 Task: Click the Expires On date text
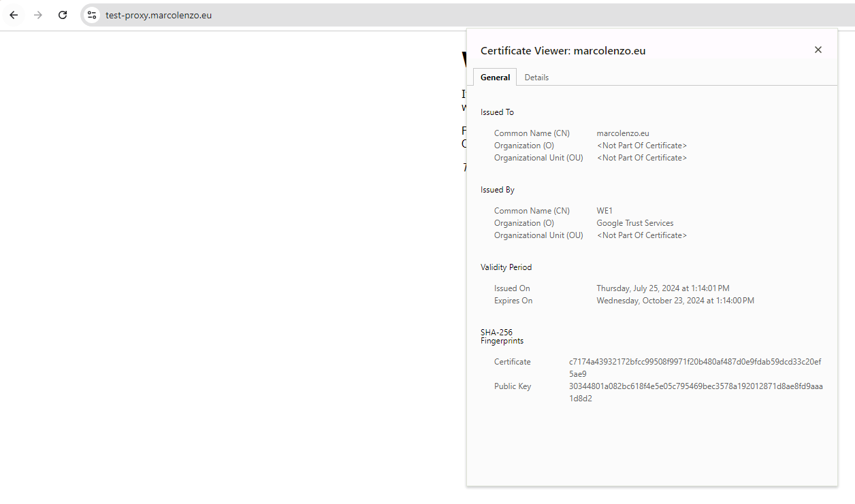point(675,300)
